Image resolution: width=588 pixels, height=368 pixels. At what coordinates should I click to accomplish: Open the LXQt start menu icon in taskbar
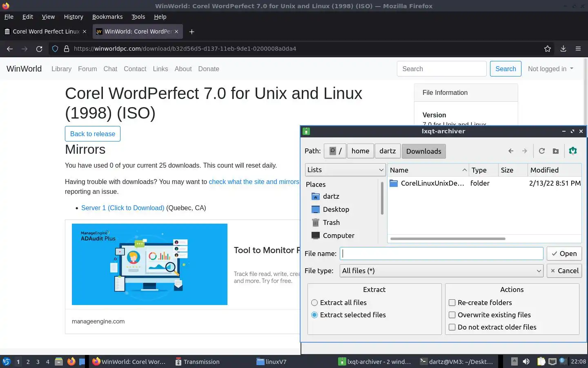7,361
